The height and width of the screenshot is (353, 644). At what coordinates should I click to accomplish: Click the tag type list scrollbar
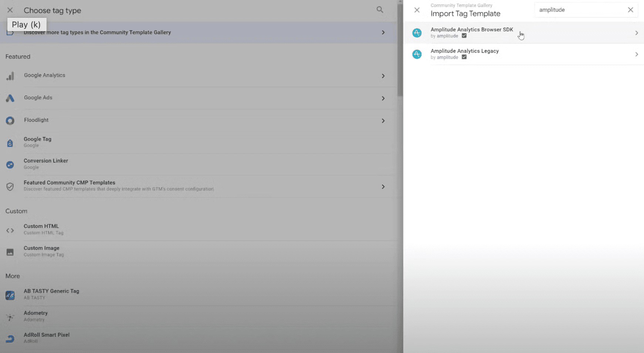click(400, 50)
